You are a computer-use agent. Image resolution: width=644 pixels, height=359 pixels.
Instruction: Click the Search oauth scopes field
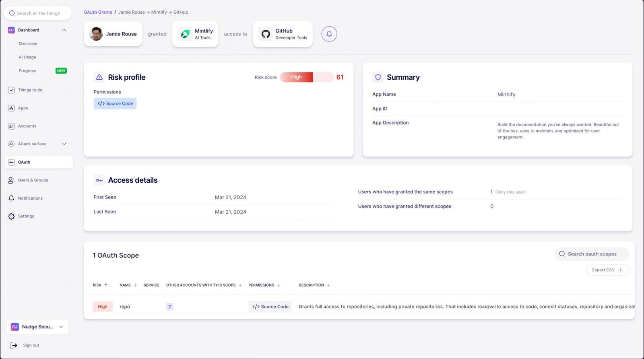592,254
